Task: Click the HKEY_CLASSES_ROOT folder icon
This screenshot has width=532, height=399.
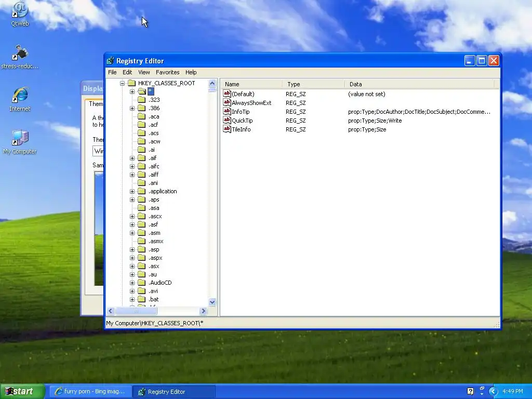Action: coord(131,83)
